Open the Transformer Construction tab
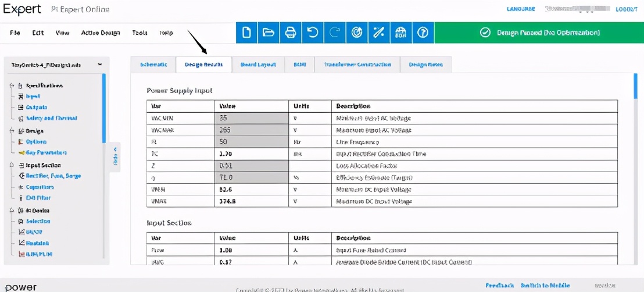 [x=357, y=65]
